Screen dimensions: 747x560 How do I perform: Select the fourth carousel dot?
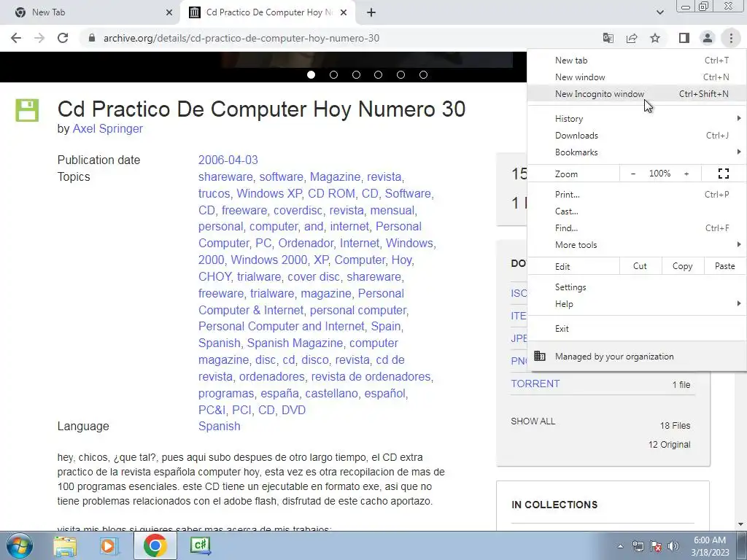point(379,75)
